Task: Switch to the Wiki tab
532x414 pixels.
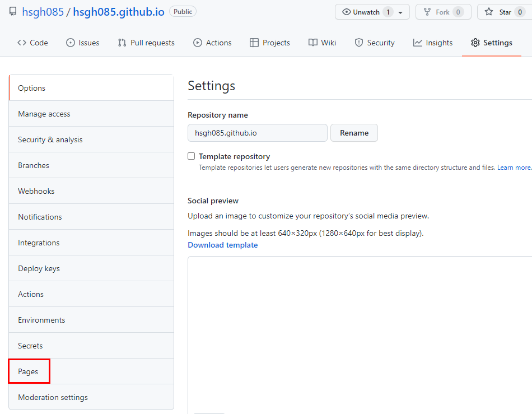Action: (322, 43)
